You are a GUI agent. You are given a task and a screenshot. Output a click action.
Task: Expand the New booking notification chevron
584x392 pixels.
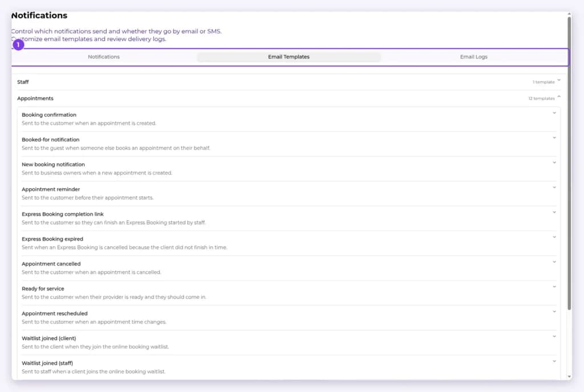(x=554, y=163)
